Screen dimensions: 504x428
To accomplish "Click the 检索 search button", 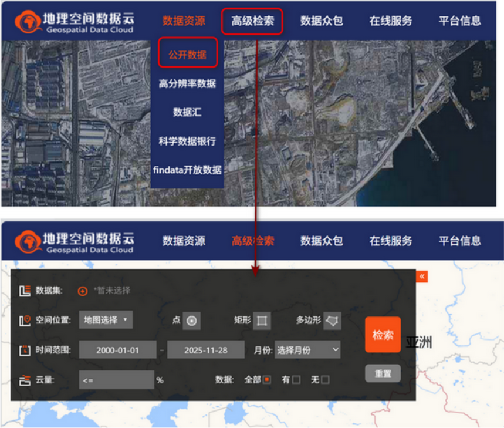I will pos(382,334).
